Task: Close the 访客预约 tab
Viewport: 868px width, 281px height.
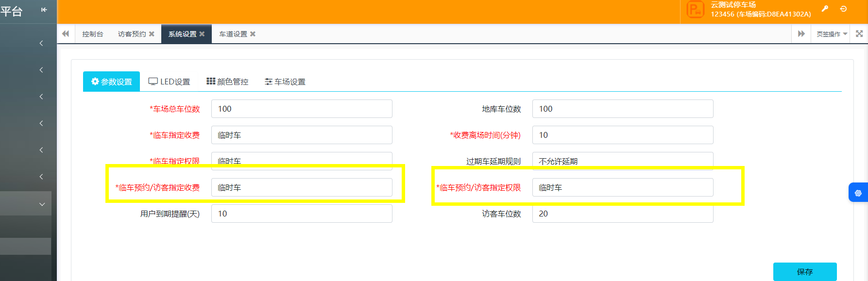Action: coord(152,34)
